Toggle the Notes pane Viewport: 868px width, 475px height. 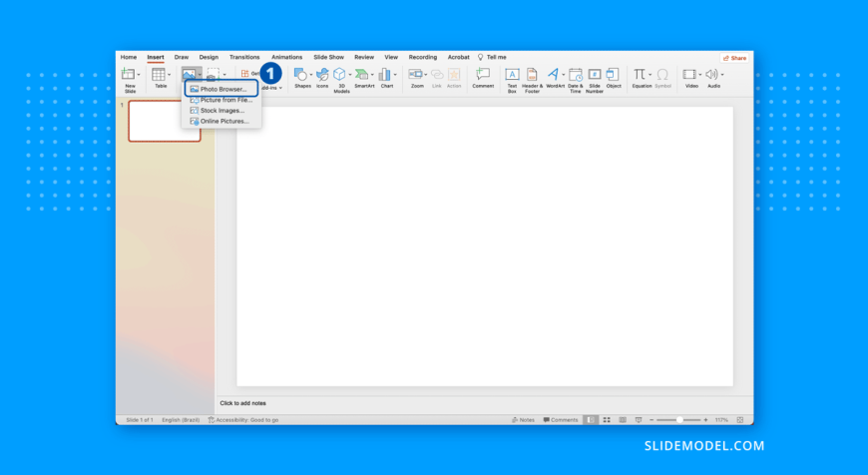tap(523, 420)
